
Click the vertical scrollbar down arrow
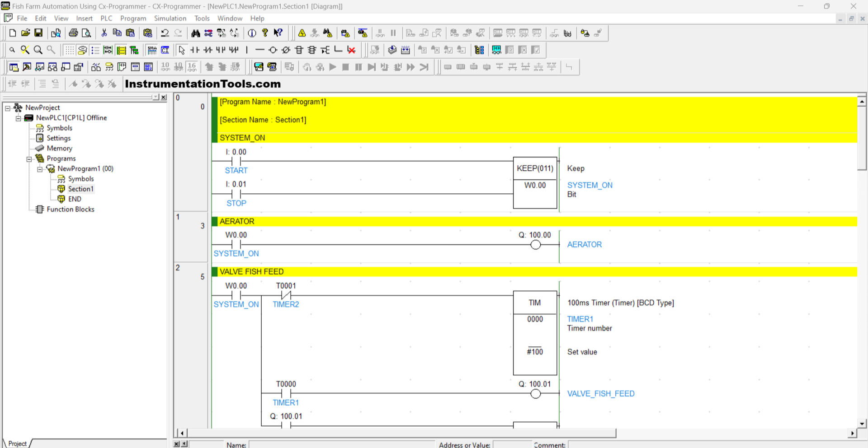pos(862,424)
